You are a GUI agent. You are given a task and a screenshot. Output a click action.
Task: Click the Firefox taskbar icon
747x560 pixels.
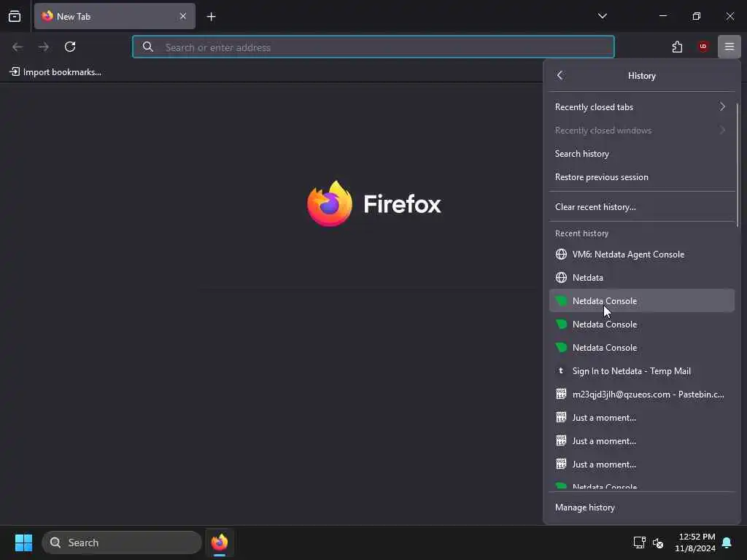220,542
